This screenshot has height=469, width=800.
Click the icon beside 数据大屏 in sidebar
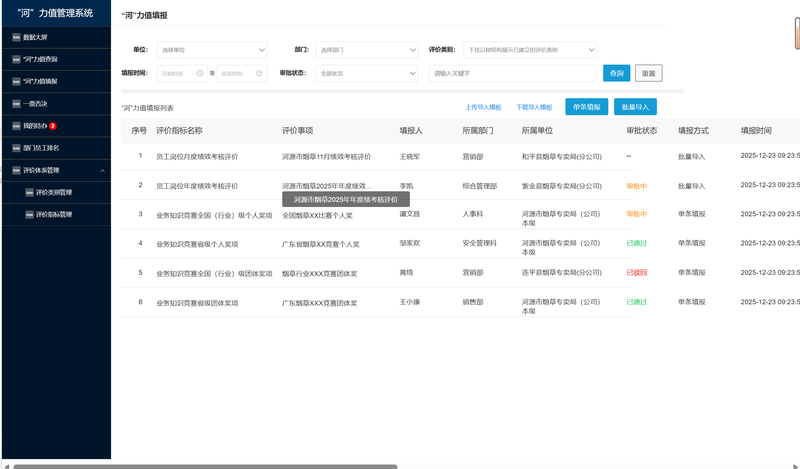point(15,37)
